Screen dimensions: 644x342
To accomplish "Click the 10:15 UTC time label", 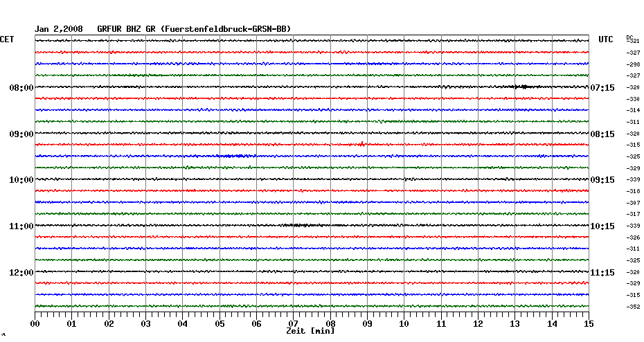I will click(602, 226).
